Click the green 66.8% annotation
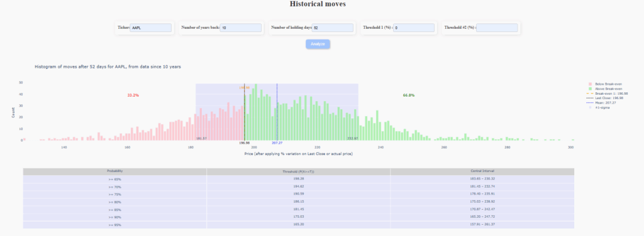The image size is (644, 236). pyautogui.click(x=409, y=95)
